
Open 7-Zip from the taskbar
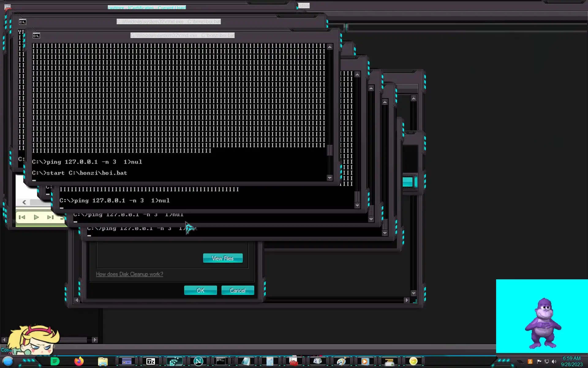click(150, 362)
